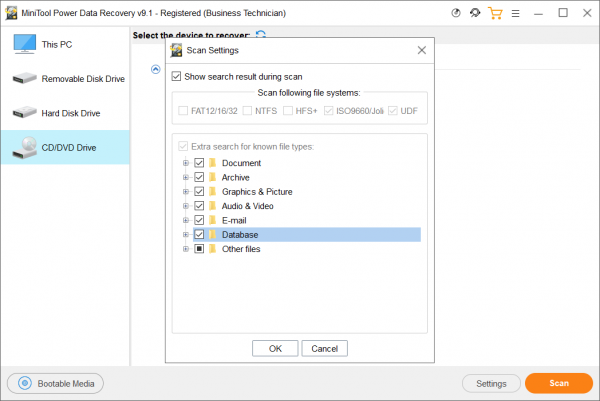
Task: Collapse the device list with up chevron
Action: click(155, 69)
